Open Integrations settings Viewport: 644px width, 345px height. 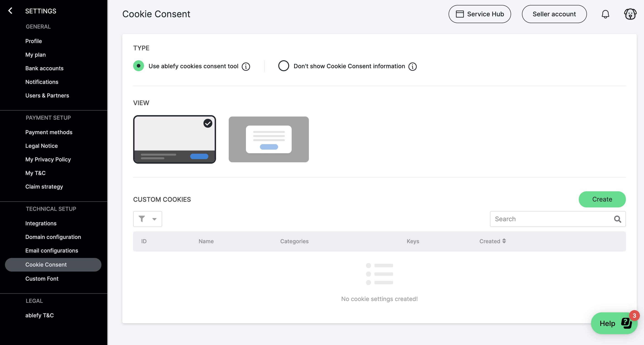click(x=41, y=223)
